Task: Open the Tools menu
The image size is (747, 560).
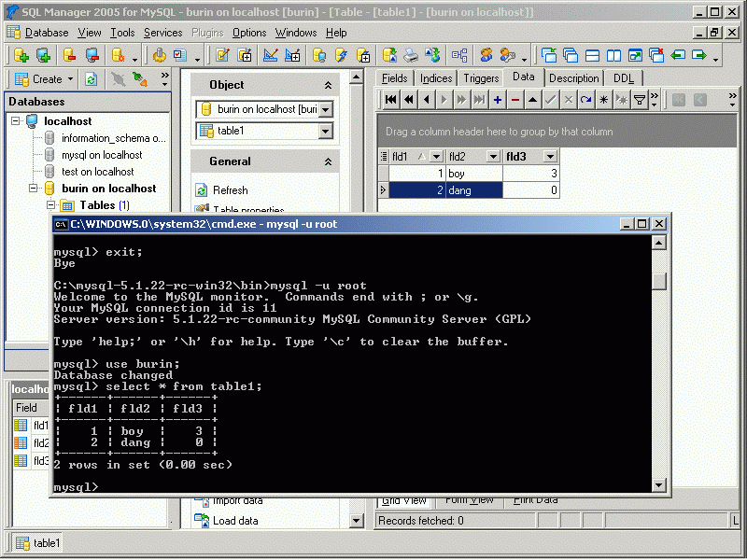Action: [122, 33]
